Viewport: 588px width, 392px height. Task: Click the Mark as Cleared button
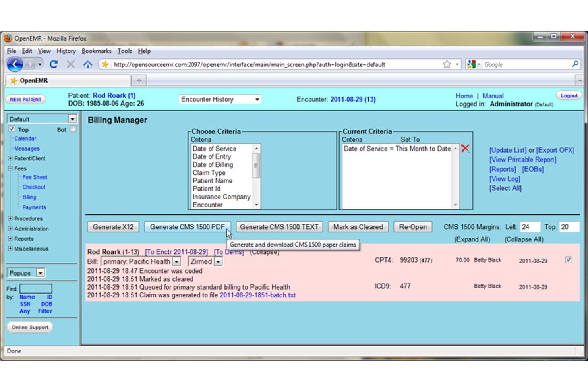(x=358, y=227)
